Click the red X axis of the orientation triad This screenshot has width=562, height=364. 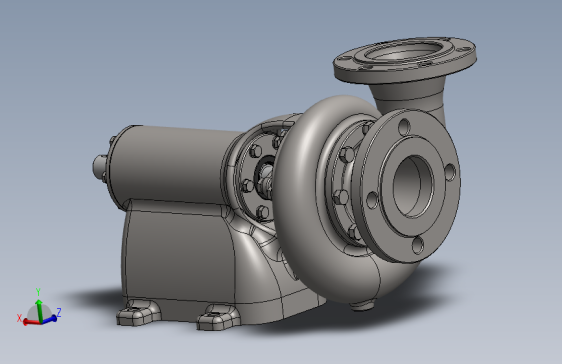pyautogui.click(x=32, y=322)
